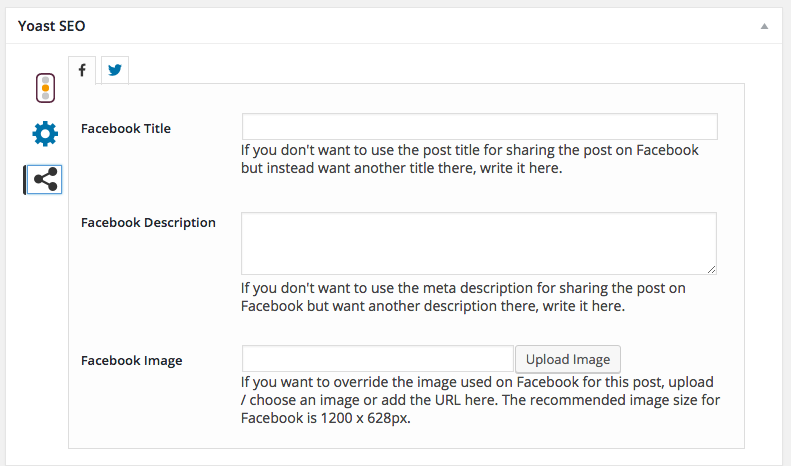Click the Upload Image button
Viewport: 791px width, 466px height.
pos(568,359)
